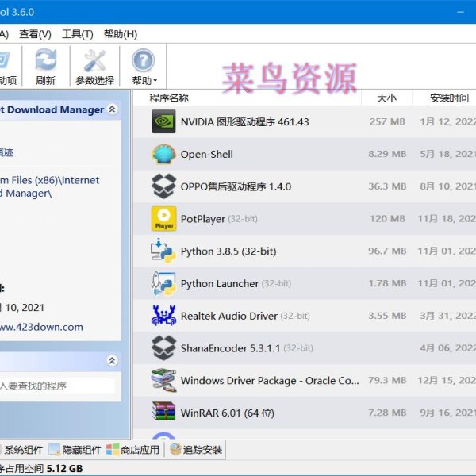The width and height of the screenshot is (476, 476).
Task: Switch to the 隐藏组件 tab
Action: (75, 450)
